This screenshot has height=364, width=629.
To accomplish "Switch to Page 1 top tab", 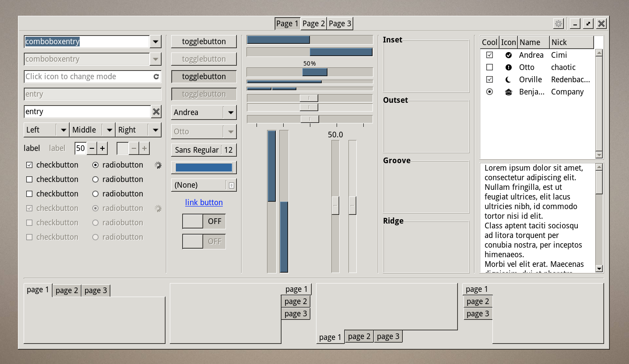I will coord(288,24).
